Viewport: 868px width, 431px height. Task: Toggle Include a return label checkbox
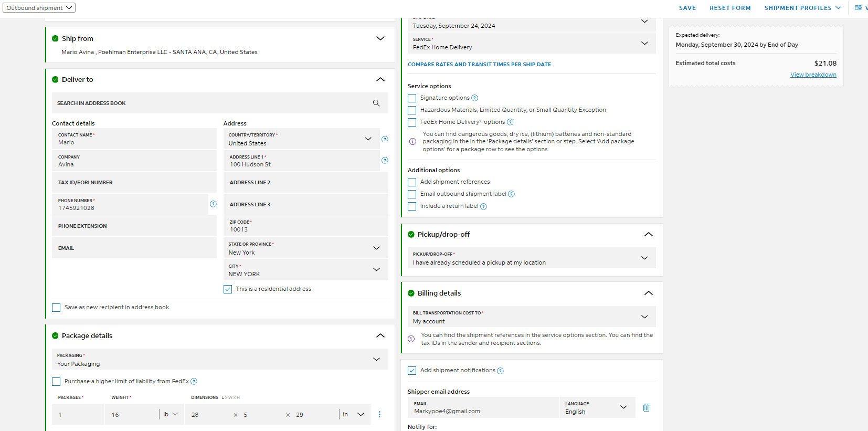pyautogui.click(x=412, y=206)
